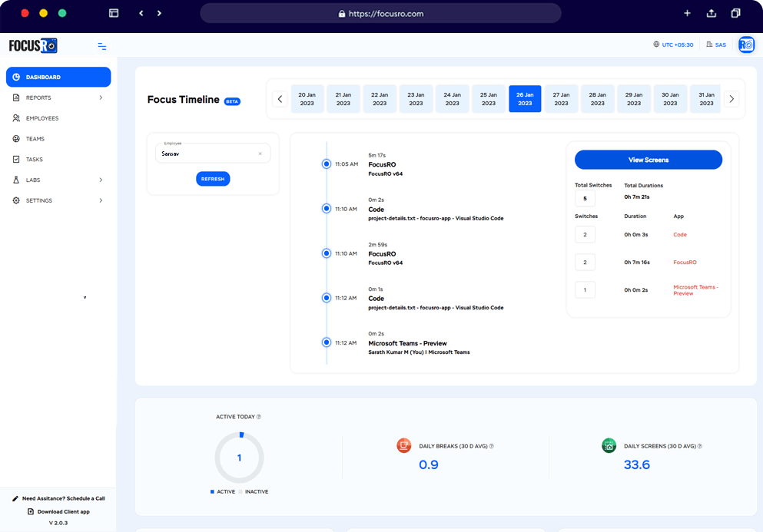Screen dimensions: 763x532
Task: Expand the Reports submenu chevron
Action: (101, 97)
